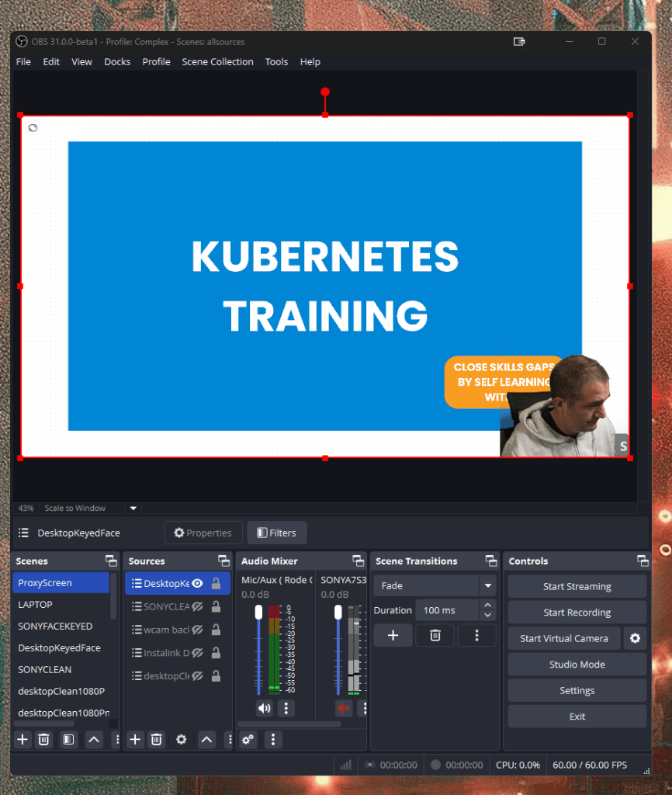Open the Help menu
This screenshot has width=672, height=795.
pos(310,62)
